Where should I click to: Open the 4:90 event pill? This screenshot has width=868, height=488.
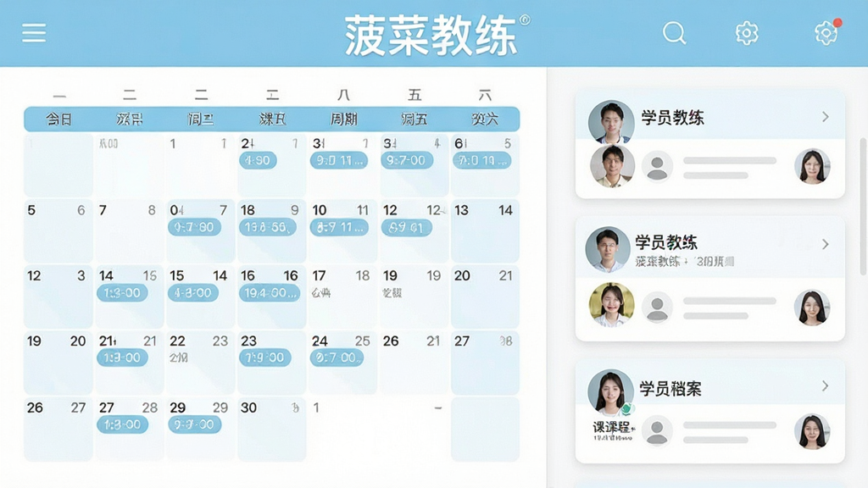[258, 160]
